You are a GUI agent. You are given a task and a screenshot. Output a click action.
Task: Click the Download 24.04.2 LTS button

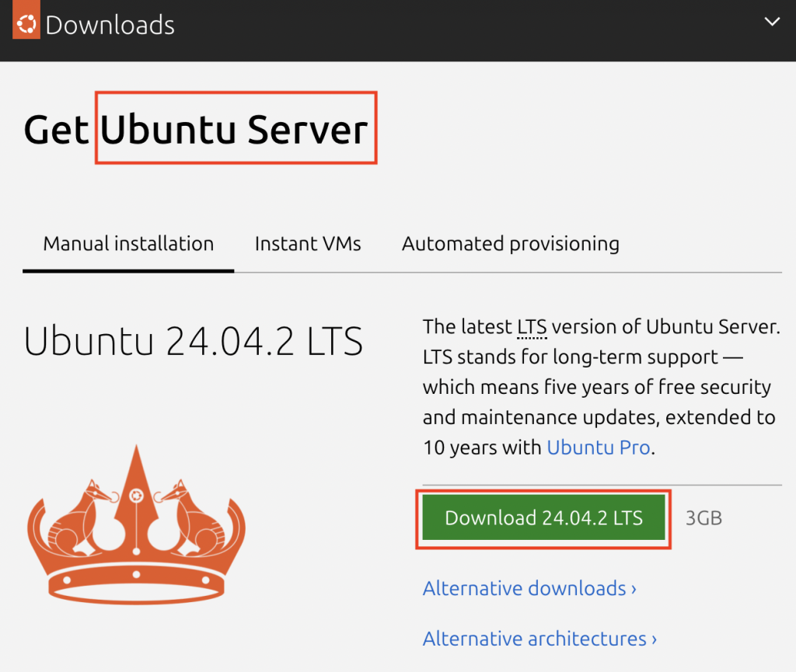tap(543, 518)
